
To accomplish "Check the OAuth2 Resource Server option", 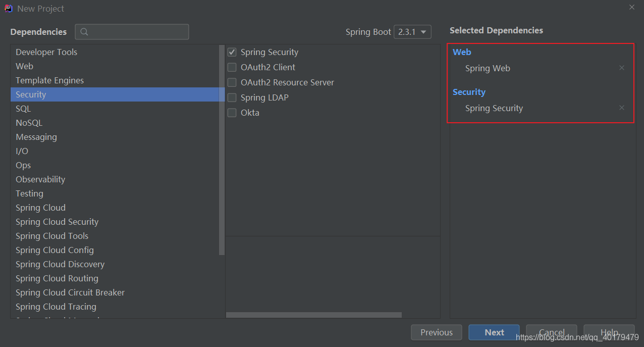I will click(232, 82).
